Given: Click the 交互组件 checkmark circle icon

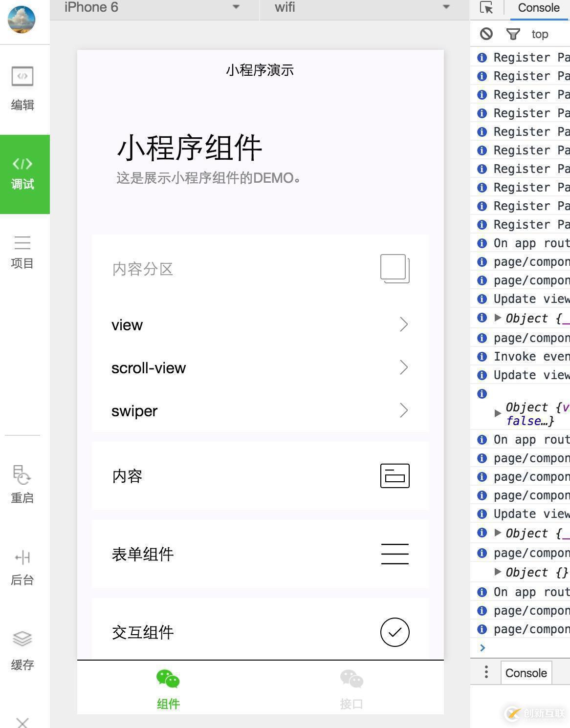Looking at the screenshot, I should point(395,632).
